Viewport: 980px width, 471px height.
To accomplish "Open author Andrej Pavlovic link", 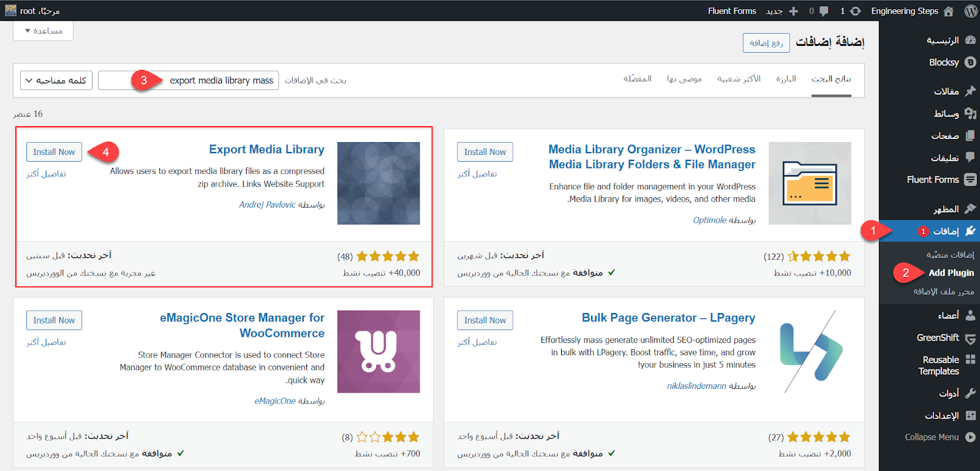I will pyautogui.click(x=267, y=205).
